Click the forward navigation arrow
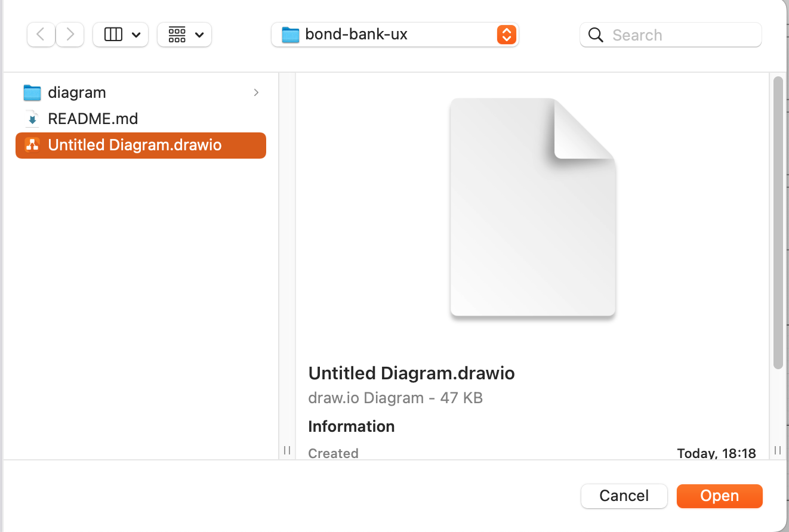The width and height of the screenshot is (789, 532). [x=70, y=34]
